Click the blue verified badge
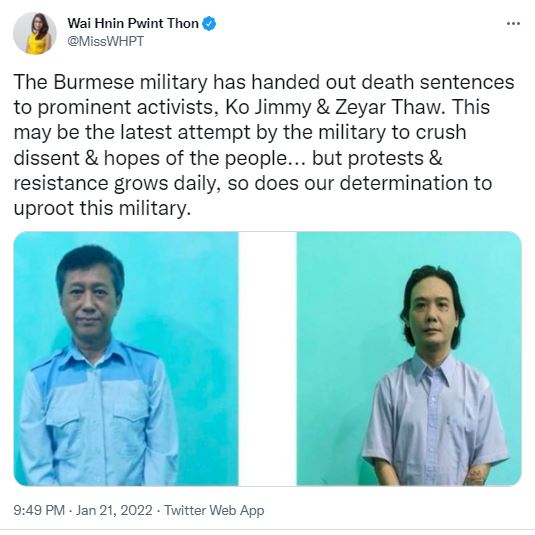 tap(209, 24)
